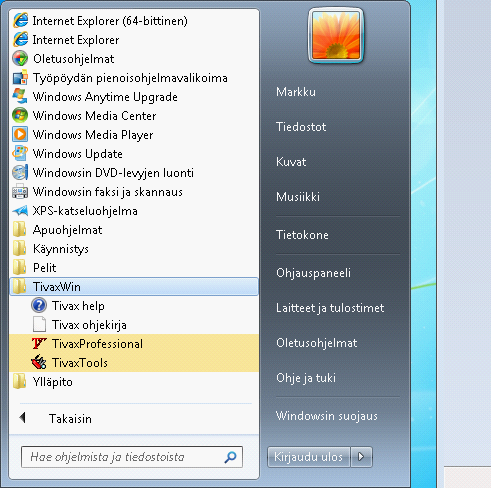Screen dimensions: 491x488
Task: Click the "Windows Update" text label
Action: (x=78, y=154)
